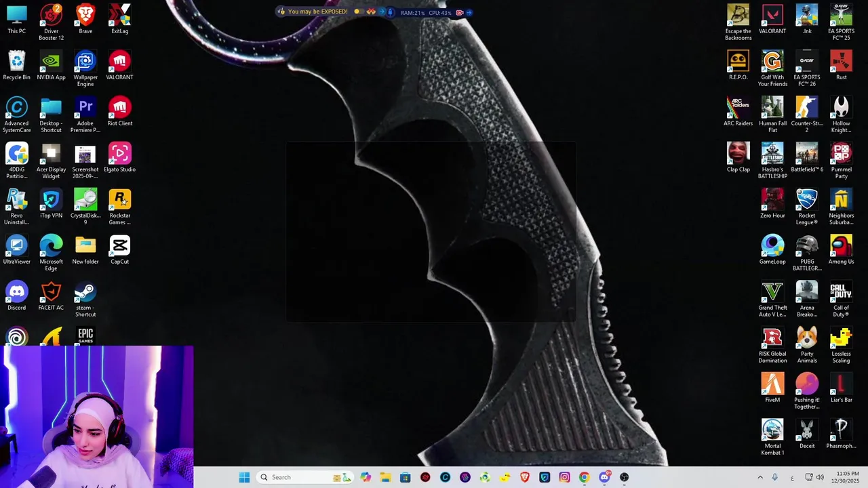Launch Mortal Kombat 1 icon

pos(772,438)
